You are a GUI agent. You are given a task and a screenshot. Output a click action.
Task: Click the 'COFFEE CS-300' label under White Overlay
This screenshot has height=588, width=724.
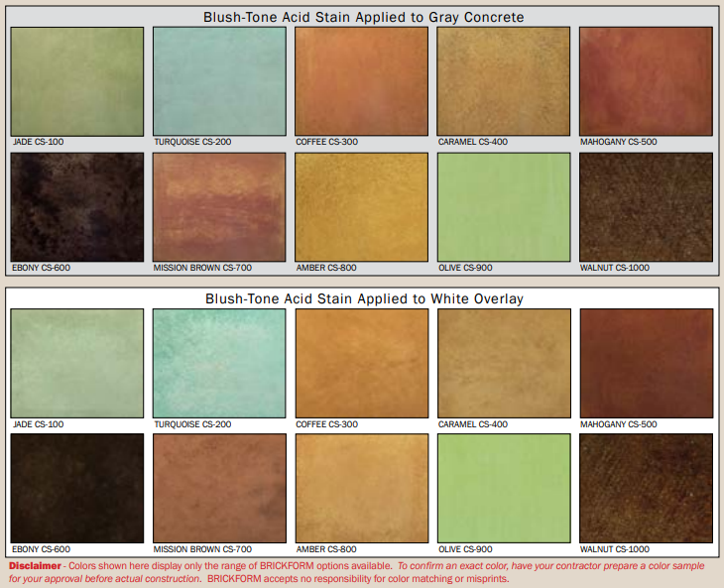[x=327, y=424]
